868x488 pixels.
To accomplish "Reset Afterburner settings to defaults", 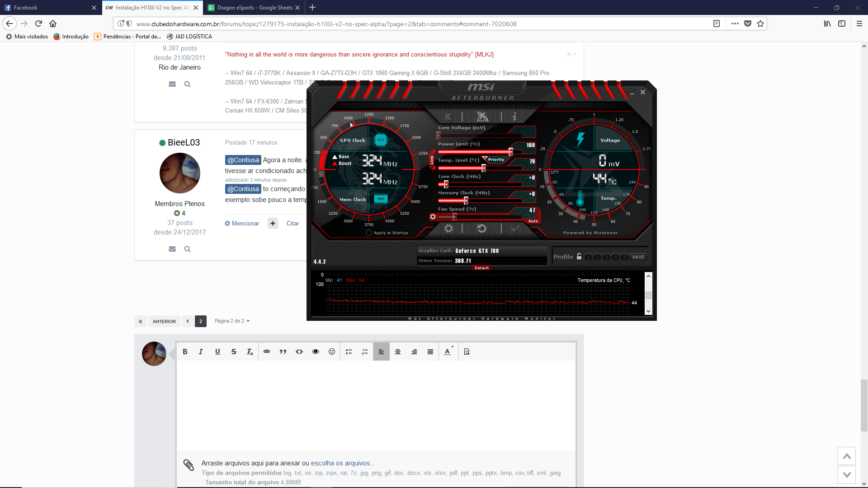I will 482,229.
